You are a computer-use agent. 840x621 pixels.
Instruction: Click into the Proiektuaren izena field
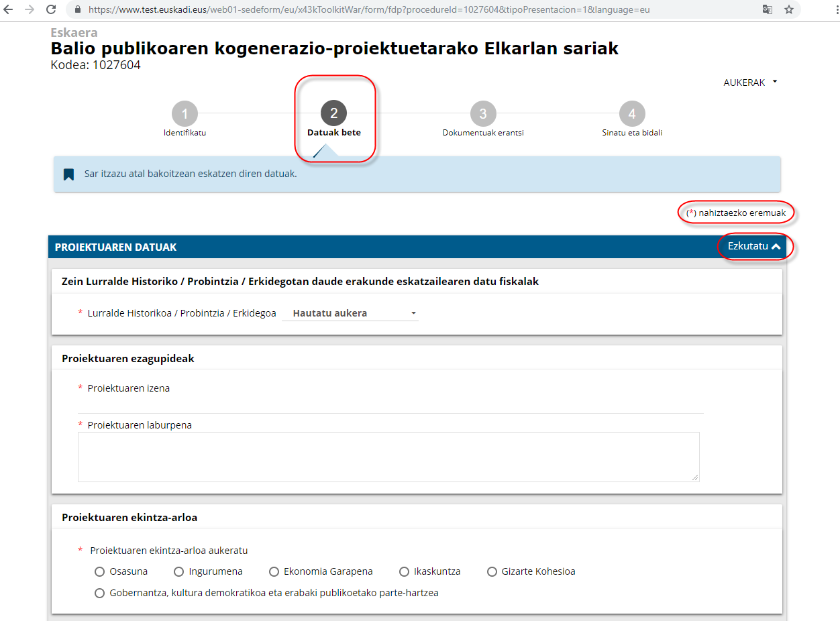click(x=390, y=404)
